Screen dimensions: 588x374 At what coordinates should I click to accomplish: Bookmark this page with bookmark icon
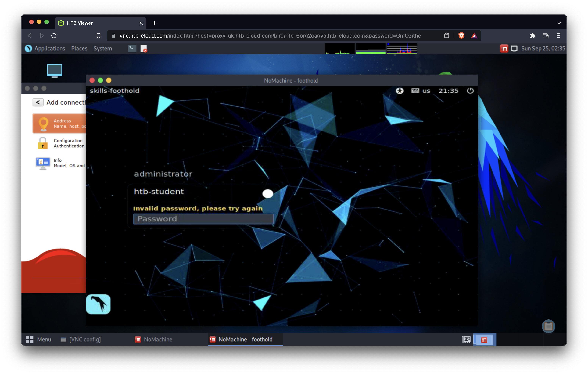[x=98, y=36]
